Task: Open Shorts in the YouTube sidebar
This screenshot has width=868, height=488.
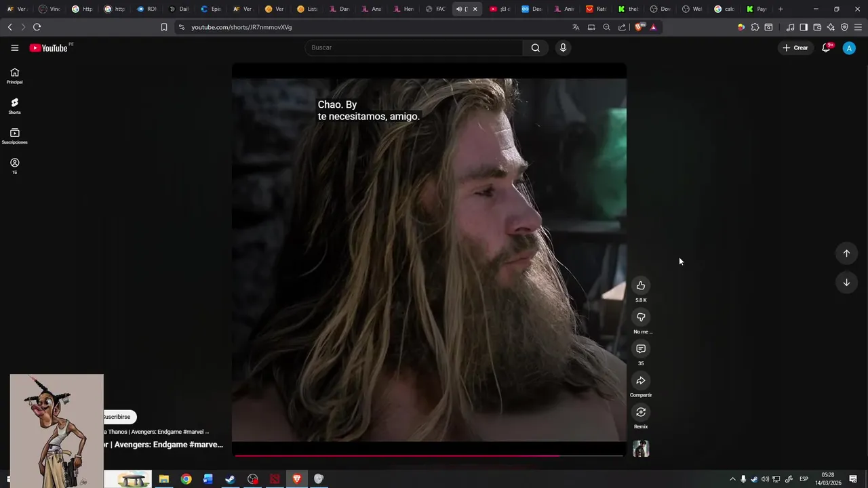Action: pos(14,106)
